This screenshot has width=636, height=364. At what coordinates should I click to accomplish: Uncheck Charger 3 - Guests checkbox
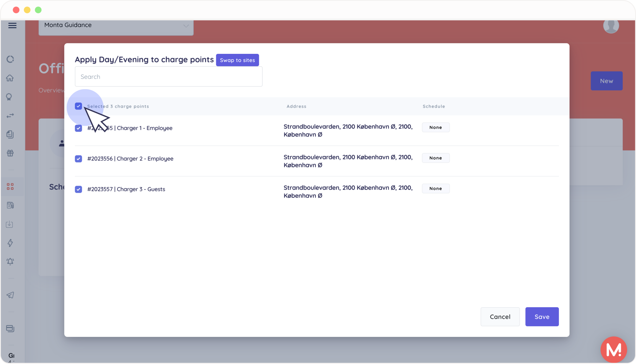(x=78, y=189)
